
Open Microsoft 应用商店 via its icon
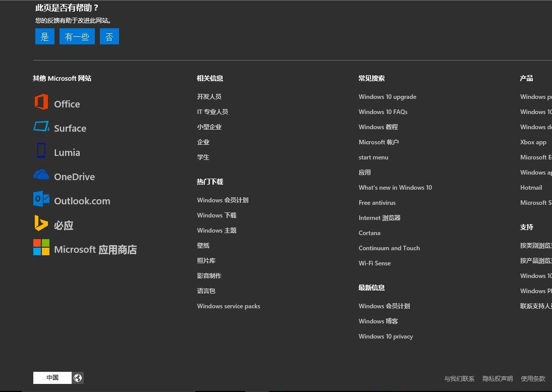click(x=40, y=248)
